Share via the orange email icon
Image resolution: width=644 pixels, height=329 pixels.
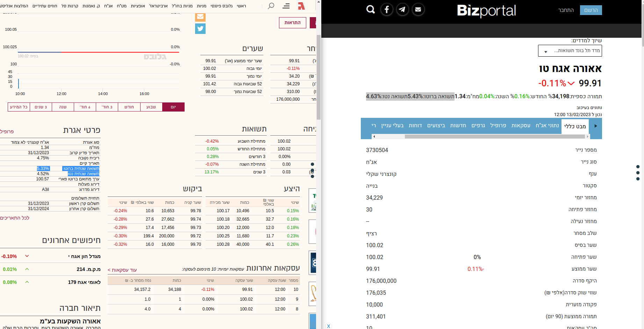(x=200, y=16)
